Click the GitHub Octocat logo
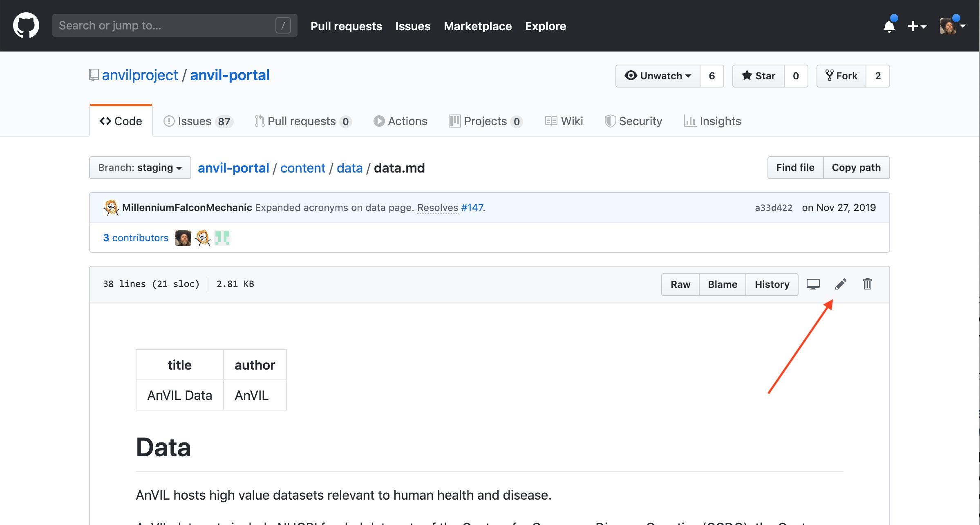This screenshot has height=525, width=980. click(x=26, y=25)
